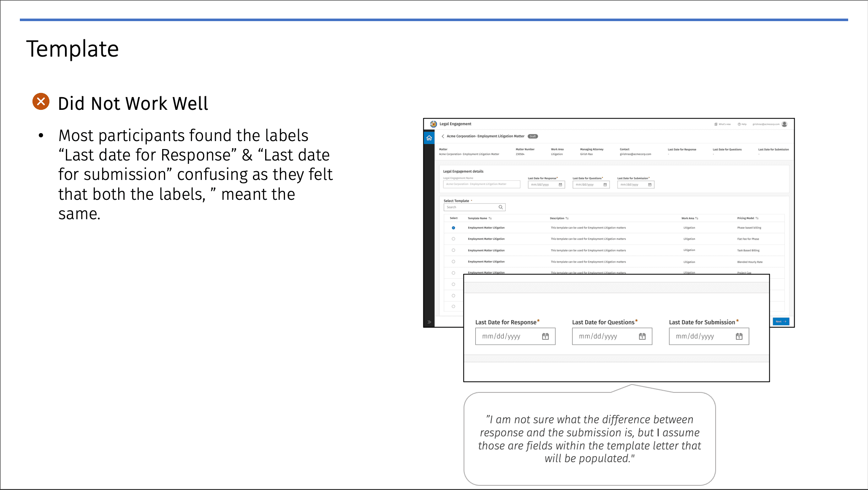This screenshot has height=490, width=868.
Task: Click the back arrow beside Acme Corporation title
Action: pyautogui.click(x=442, y=136)
